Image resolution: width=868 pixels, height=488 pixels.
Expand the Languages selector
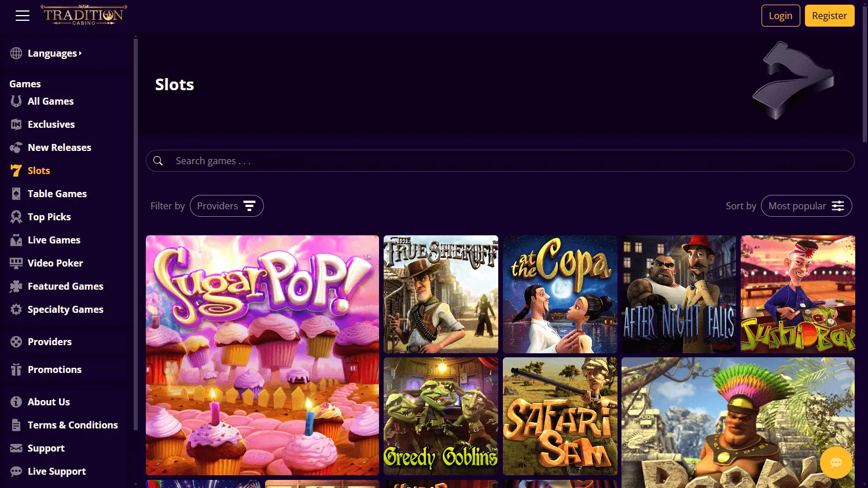(55, 53)
